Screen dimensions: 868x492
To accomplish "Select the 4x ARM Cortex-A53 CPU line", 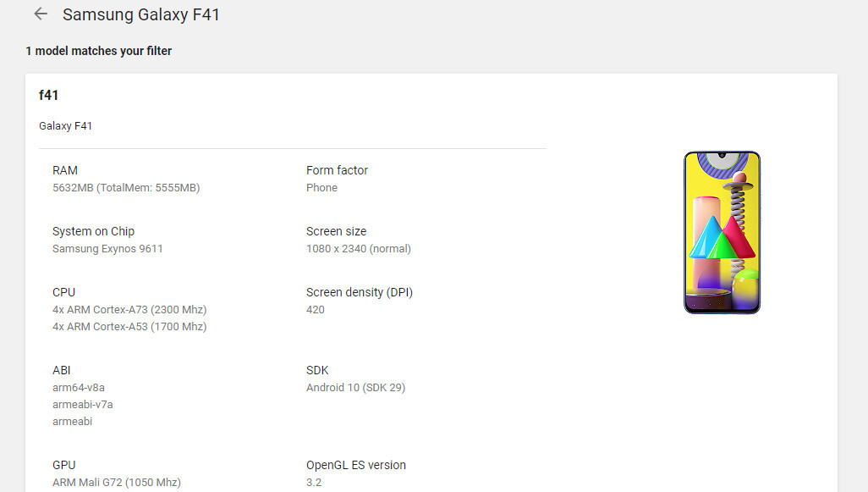I will pos(129,327).
